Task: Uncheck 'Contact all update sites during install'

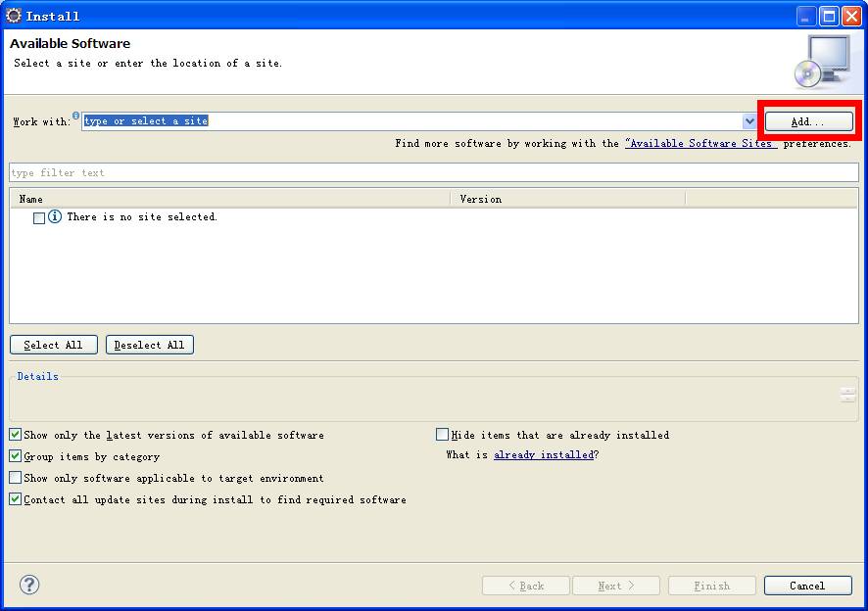Action: pos(16,499)
